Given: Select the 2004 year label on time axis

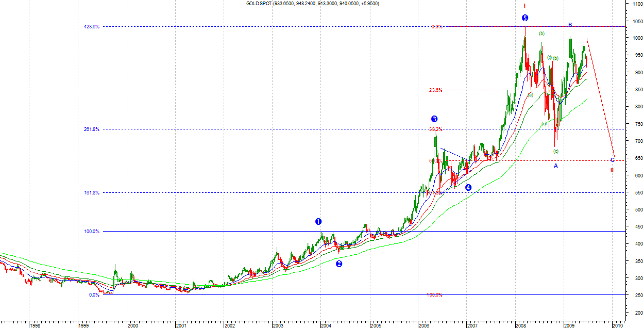Looking at the screenshot, I should click(x=326, y=325).
